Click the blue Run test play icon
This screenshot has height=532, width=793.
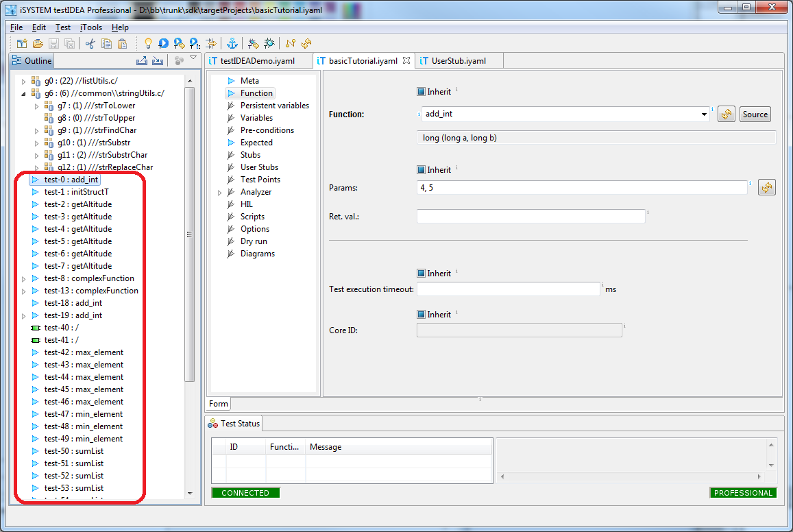163,43
